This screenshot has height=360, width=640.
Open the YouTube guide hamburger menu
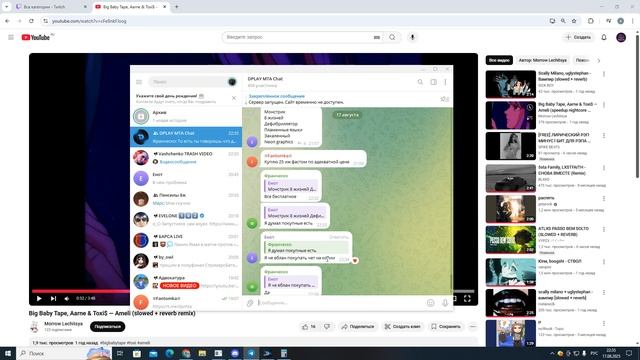11,37
